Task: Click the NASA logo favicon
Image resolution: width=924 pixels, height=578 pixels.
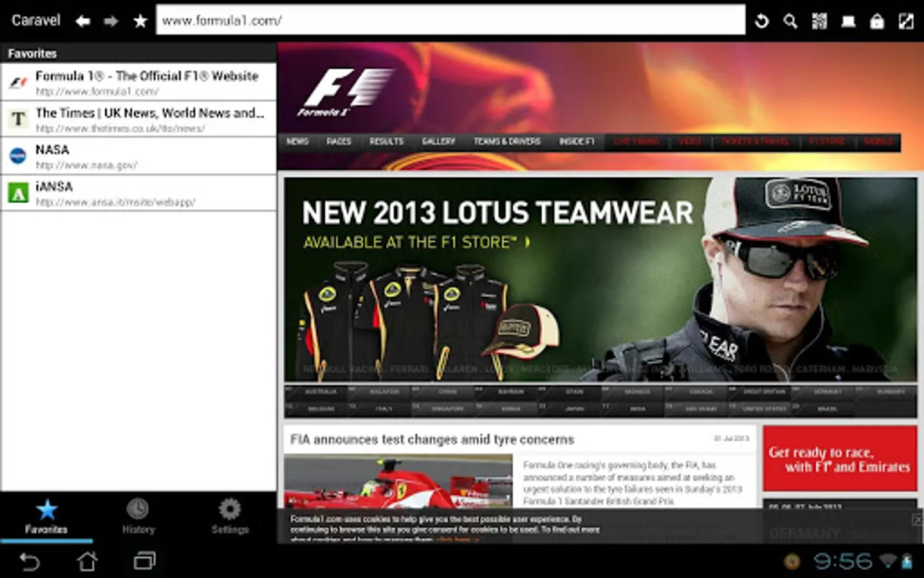Action: pos(18,156)
